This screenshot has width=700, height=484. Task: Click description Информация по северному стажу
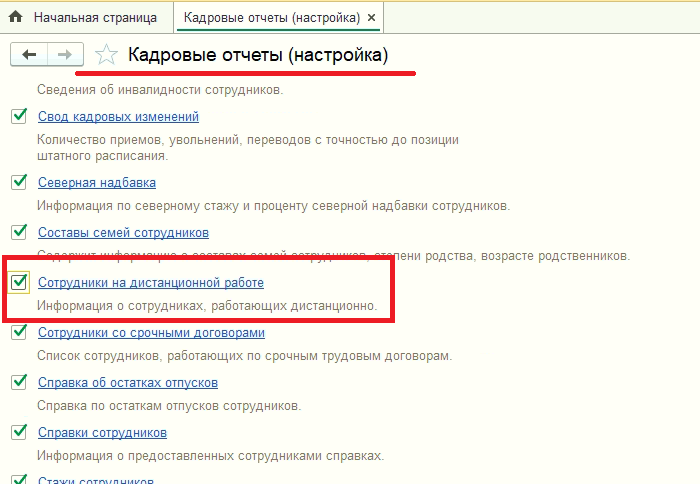click(x=273, y=206)
